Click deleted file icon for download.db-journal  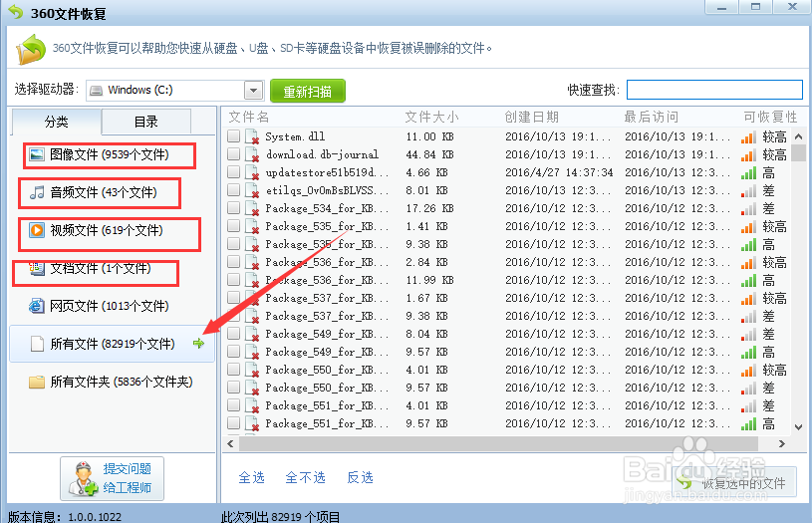point(252,154)
